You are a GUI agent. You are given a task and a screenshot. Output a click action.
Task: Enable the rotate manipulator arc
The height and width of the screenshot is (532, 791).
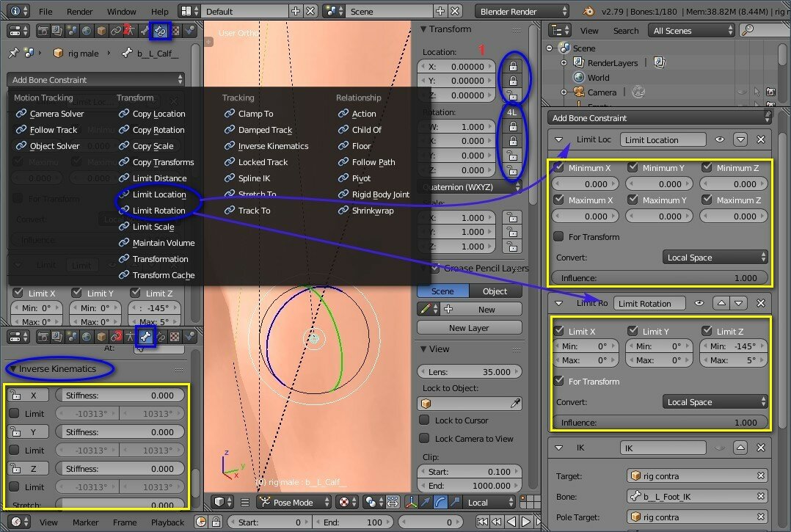[x=440, y=502]
